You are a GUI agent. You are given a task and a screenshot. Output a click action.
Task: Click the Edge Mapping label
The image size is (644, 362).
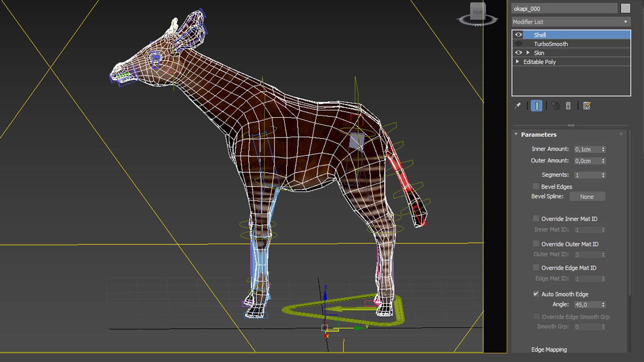(549, 349)
